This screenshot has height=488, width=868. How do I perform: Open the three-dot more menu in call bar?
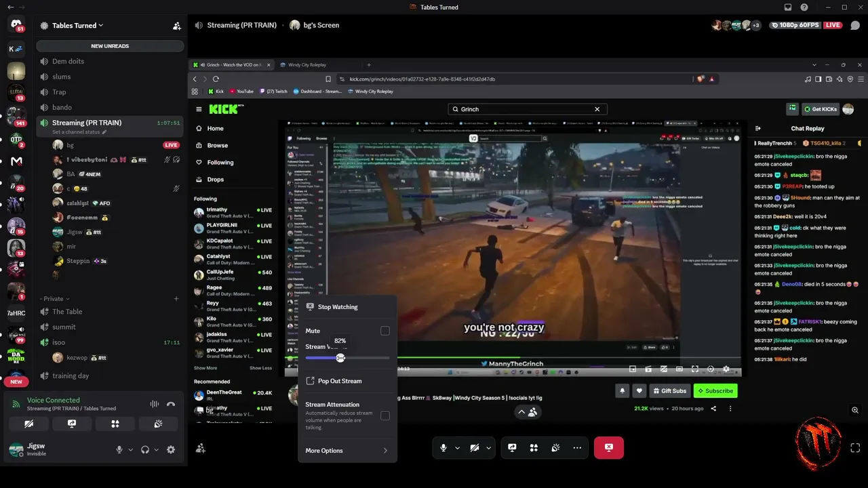click(577, 447)
